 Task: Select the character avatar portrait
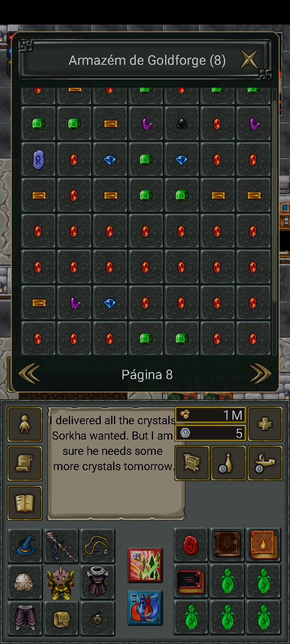[x=61, y=582]
